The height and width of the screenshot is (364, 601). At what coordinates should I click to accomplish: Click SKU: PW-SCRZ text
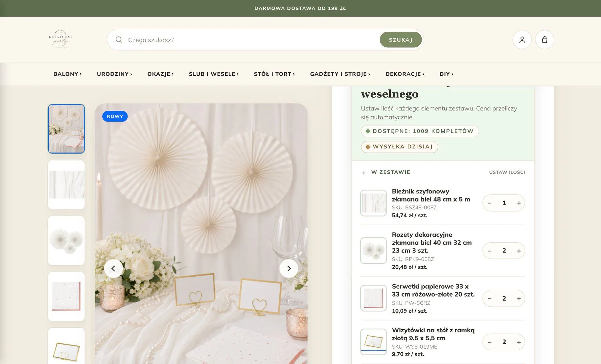(411, 303)
